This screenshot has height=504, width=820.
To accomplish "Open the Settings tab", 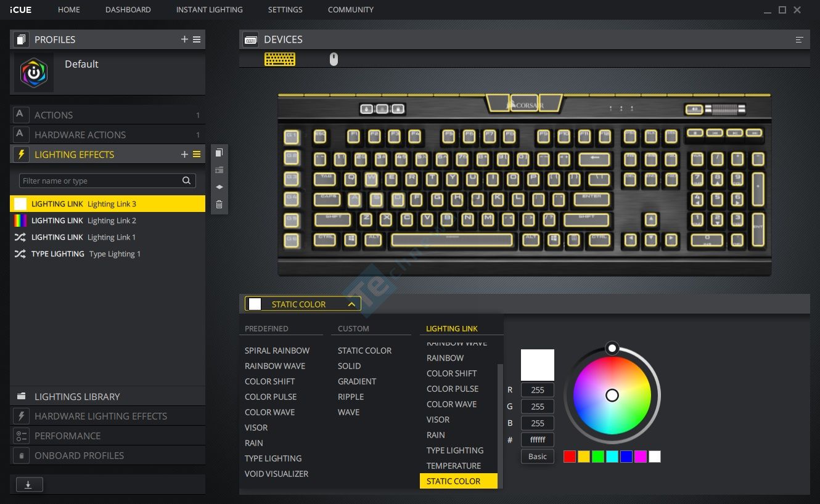I will pyautogui.click(x=285, y=10).
